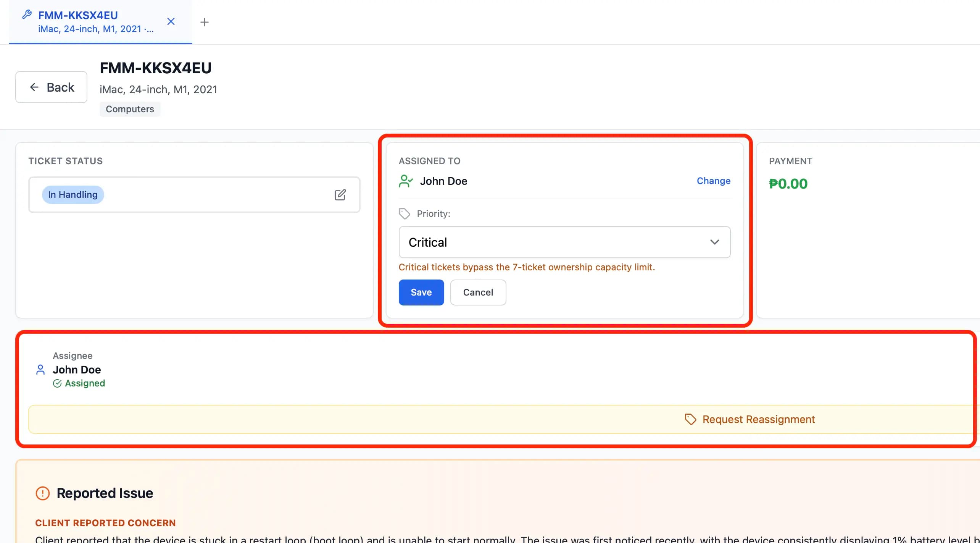The width and height of the screenshot is (980, 543).
Task: Click the critical tickets capacity warning text
Action: pyautogui.click(x=527, y=267)
